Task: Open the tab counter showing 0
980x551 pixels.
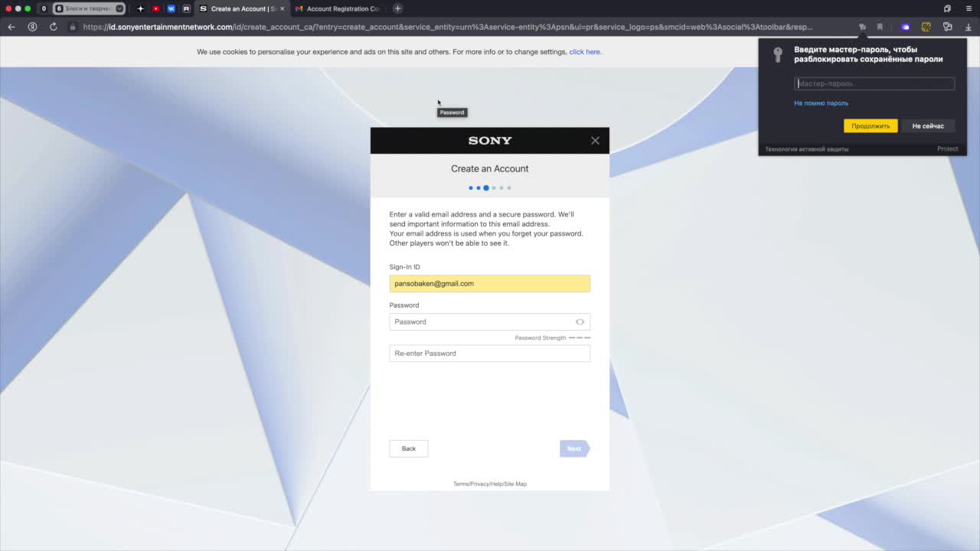Action: (x=44, y=8)
